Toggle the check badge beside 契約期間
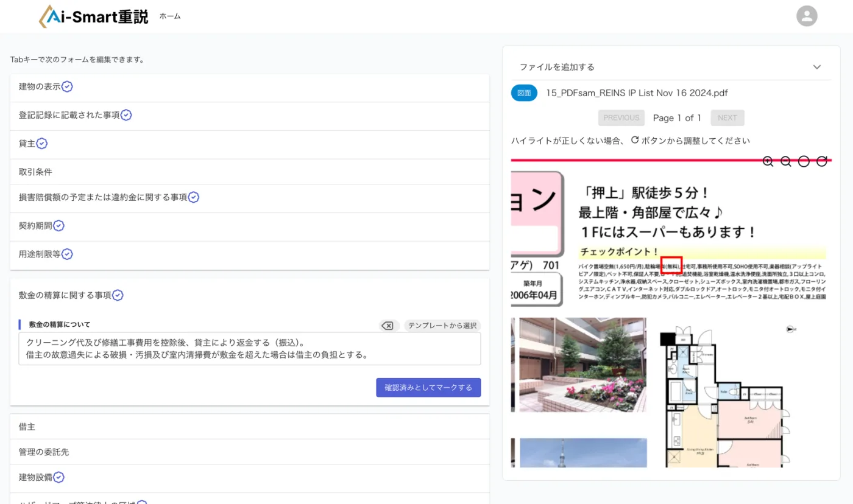 point(58,225)
